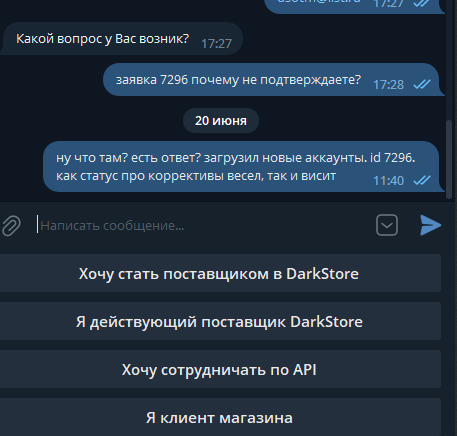
Task: Click the 11:40 timestamp of last message
Action: pyautogui.click(x=388, y=181)
